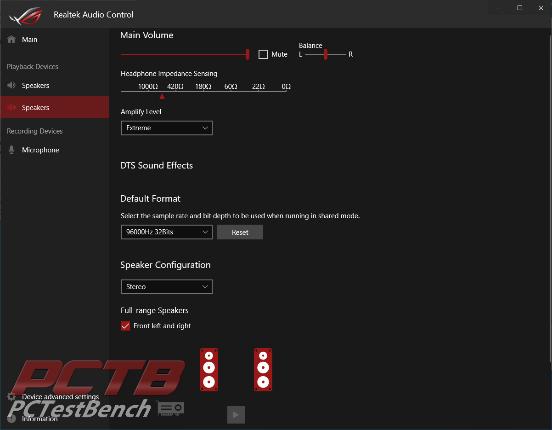Viewport: 552px width, 430px height.
Task: Expand the Amplify Level dropdown
Action: tap(167, 128)
